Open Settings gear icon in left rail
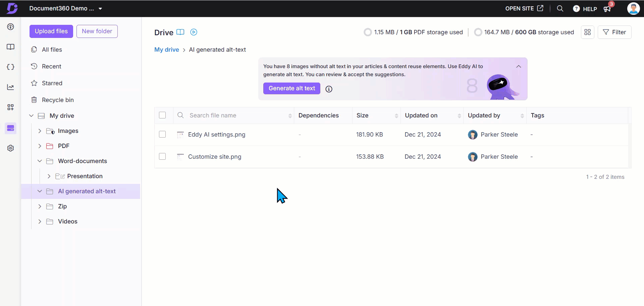The image size is (644, 306). tap(10, 148)
